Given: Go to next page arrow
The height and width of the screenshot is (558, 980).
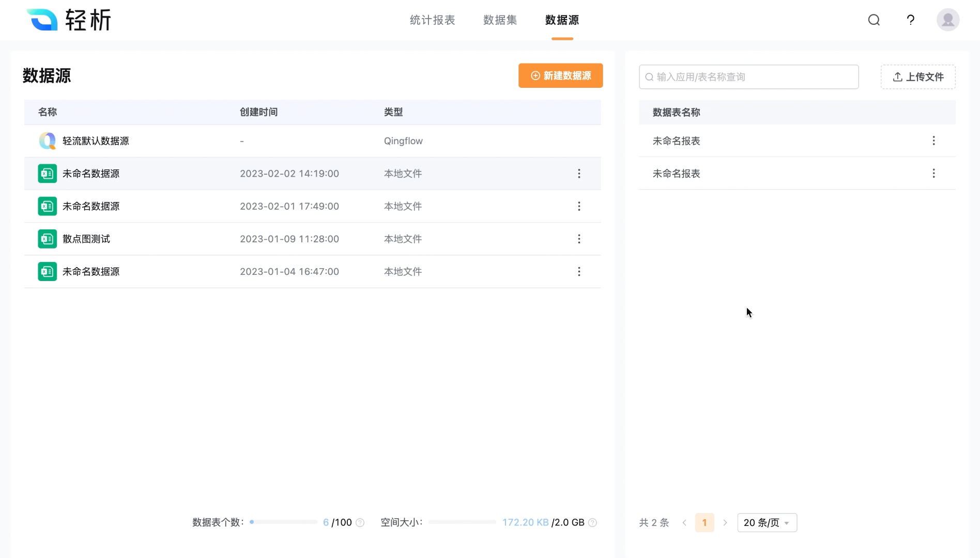Looking at the screenshot, I should [x=725, y=522].
